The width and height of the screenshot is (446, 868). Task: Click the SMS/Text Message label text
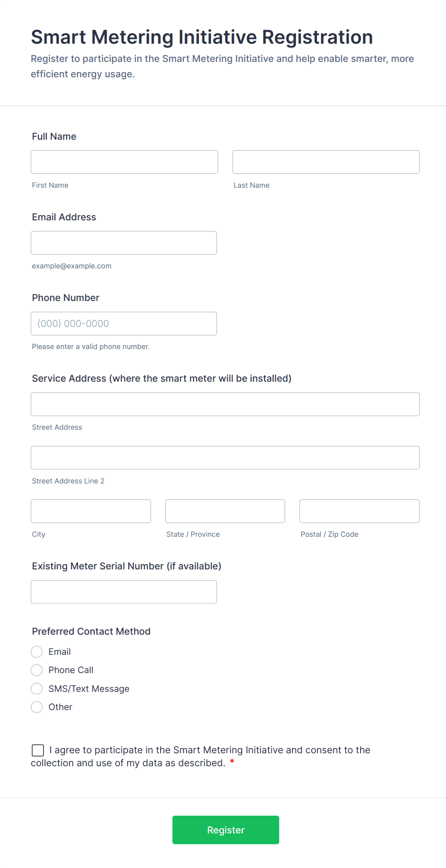(x=89, y=688)
